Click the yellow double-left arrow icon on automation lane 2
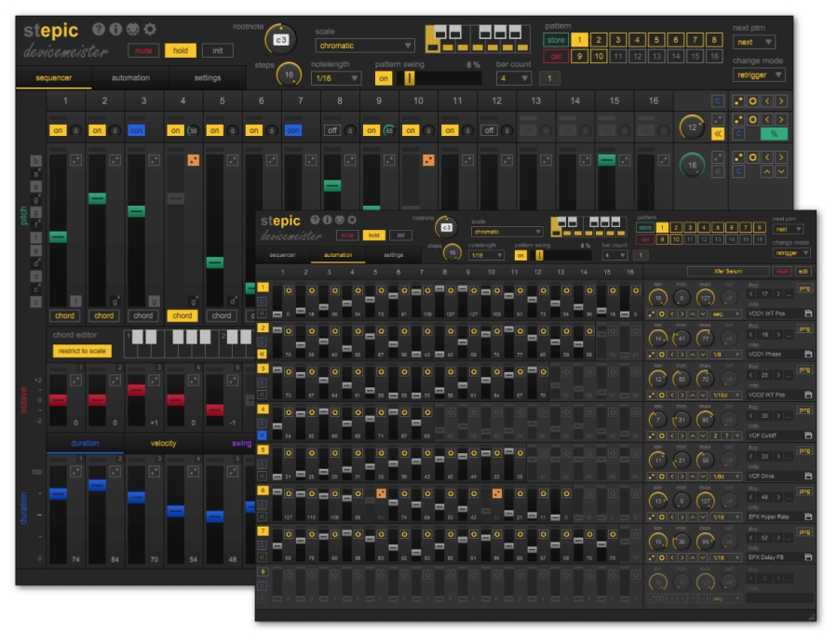 tap(263, 354)
